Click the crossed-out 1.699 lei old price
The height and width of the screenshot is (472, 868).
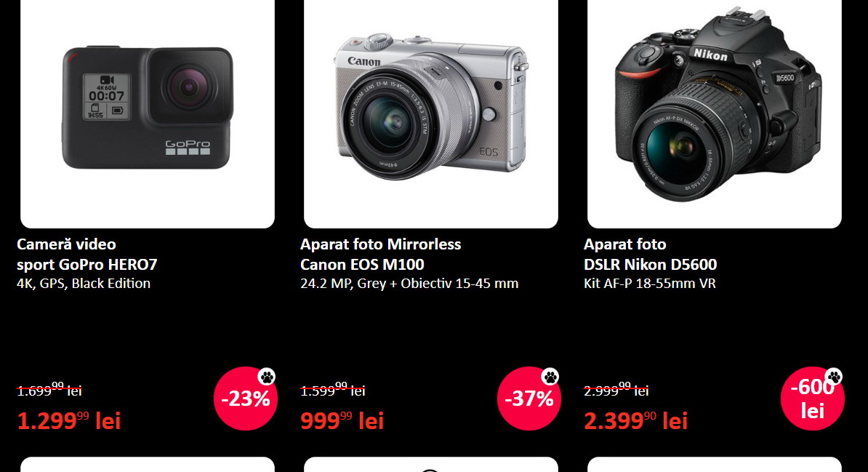pyautogui.click(x=49, y=390)
